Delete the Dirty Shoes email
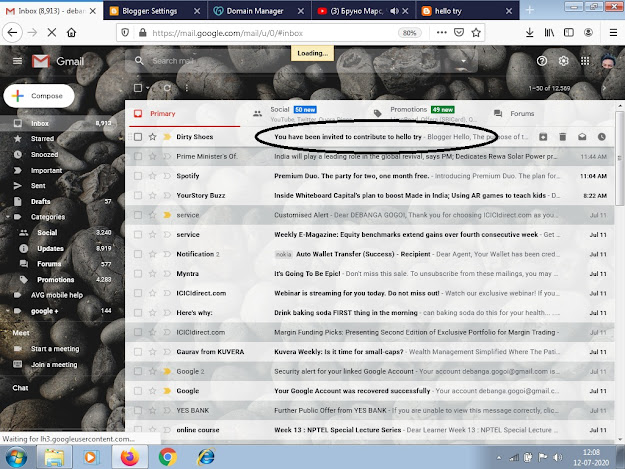The width and height of the screenshot is (625, 469). [562, 137]
